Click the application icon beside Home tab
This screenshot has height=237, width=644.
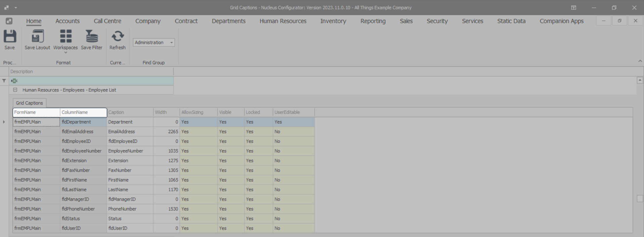click(x=9, y=21)
